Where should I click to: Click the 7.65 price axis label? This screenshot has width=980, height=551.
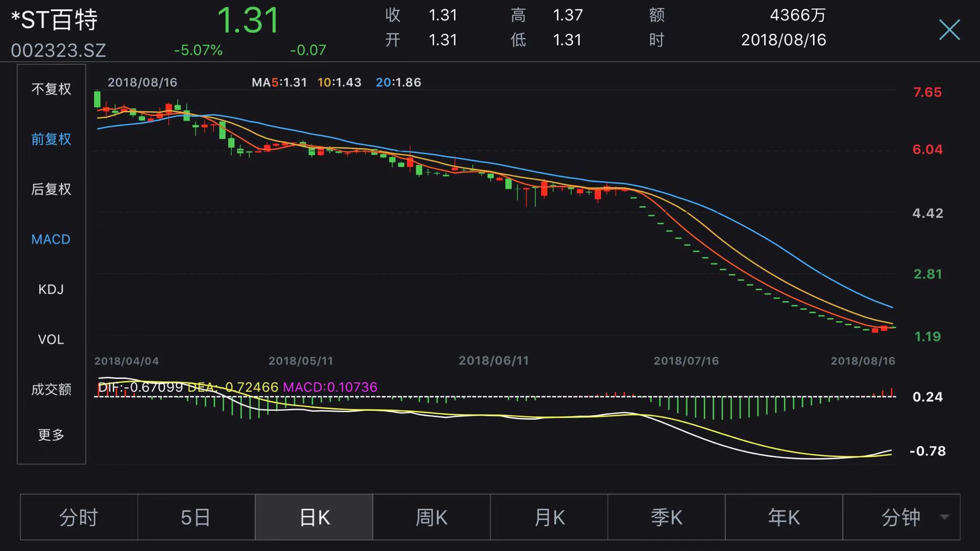(x=927, y=92)
